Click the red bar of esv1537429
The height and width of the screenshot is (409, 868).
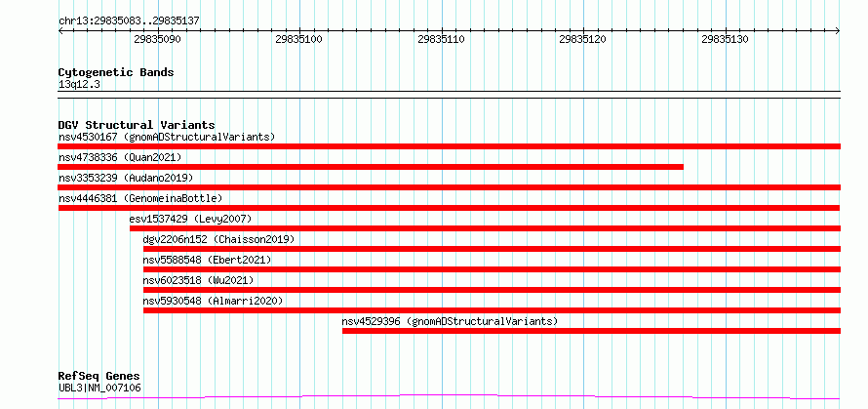tap(485, 228)
